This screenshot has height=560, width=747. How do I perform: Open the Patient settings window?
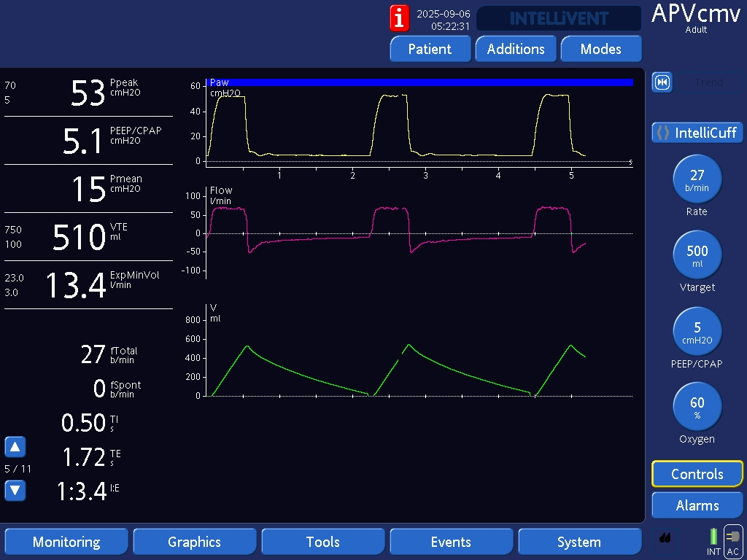coord(430,49)
